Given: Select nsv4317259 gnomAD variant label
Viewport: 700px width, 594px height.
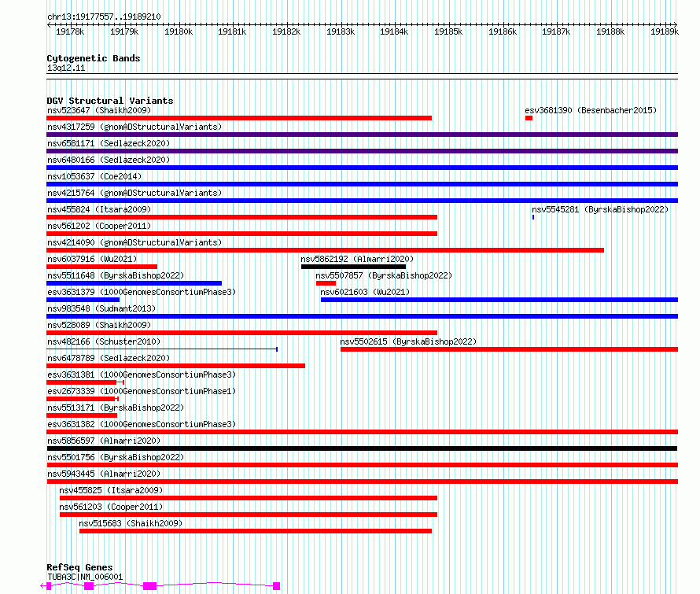Looking at the screenshot, I should click(x=134, y=127).
